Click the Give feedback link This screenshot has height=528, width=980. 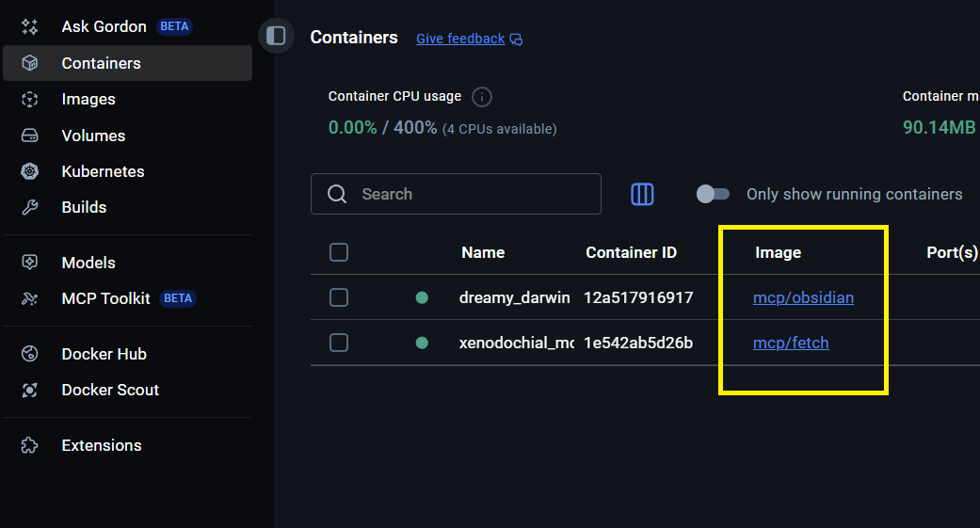(x=460, y=39)
